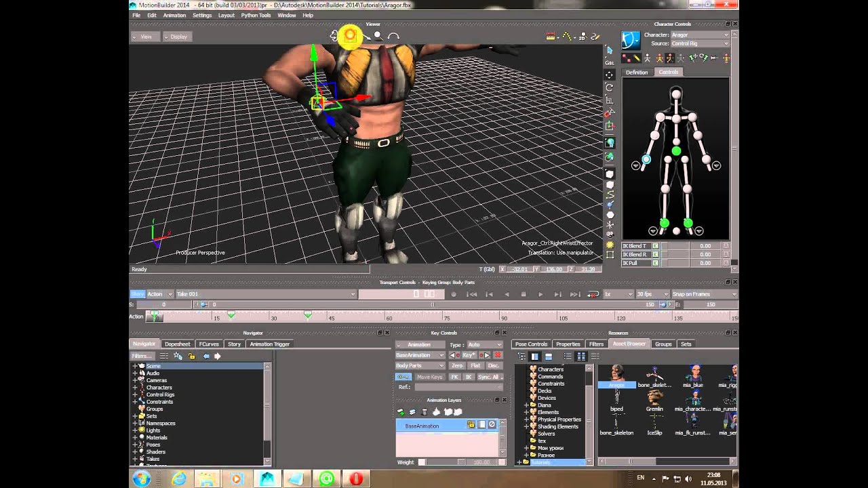Switch Asset Browser to list view
The image size is (868, 488).
coord(568,357)
